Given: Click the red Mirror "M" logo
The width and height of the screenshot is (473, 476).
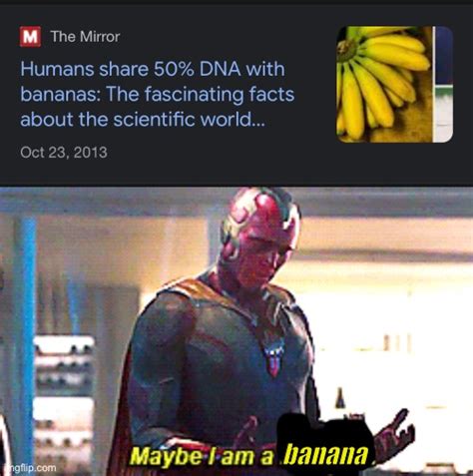Looking at the screenshot, I should click(30, 37).
